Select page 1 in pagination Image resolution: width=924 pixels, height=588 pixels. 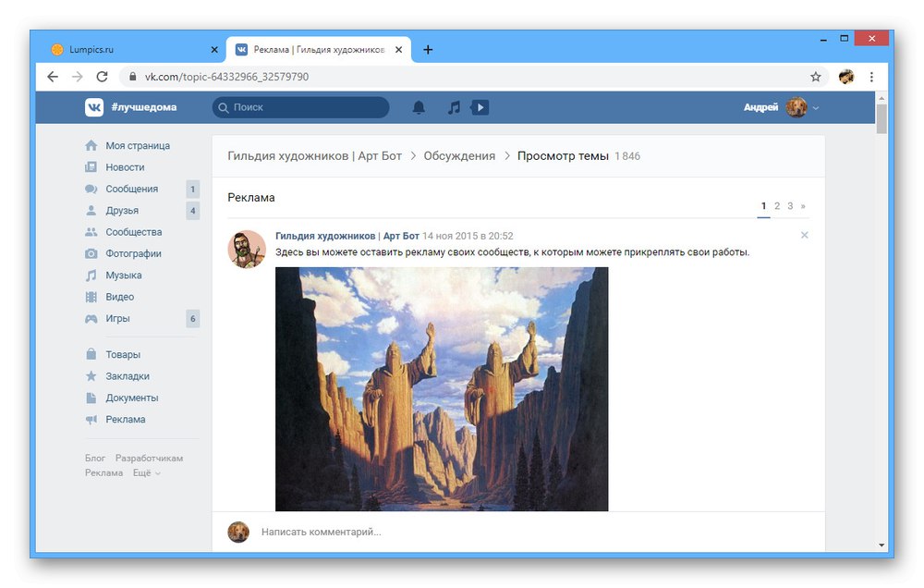(764, 206)
